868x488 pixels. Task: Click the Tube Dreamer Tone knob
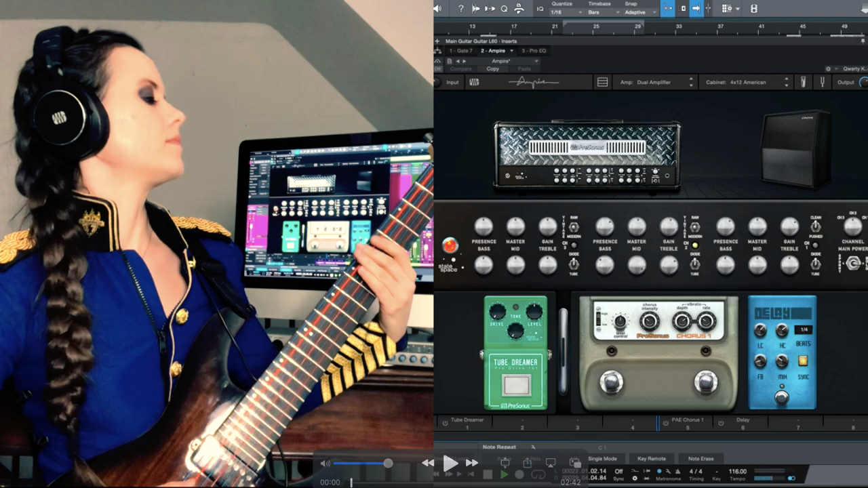[516, 331]
